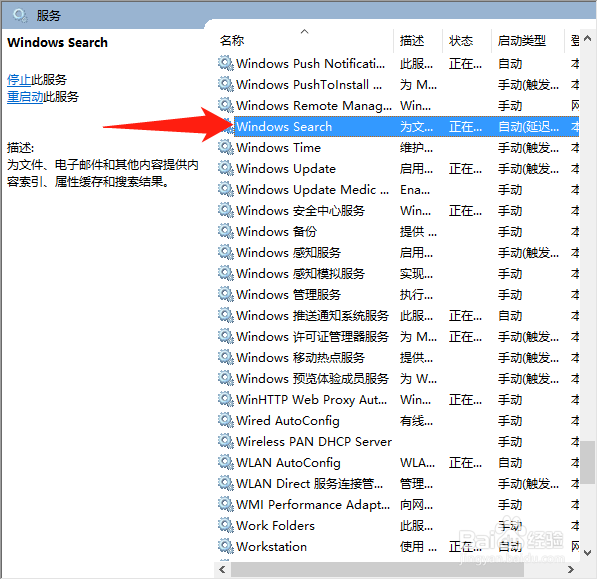Click the gear icon beside Windows 移动热点服务
598x580 pixels.
[x=225, y=357]
